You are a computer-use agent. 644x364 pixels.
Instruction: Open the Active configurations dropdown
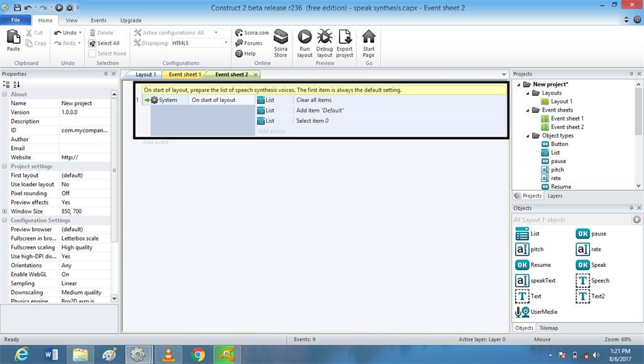(x=216, y=33)
